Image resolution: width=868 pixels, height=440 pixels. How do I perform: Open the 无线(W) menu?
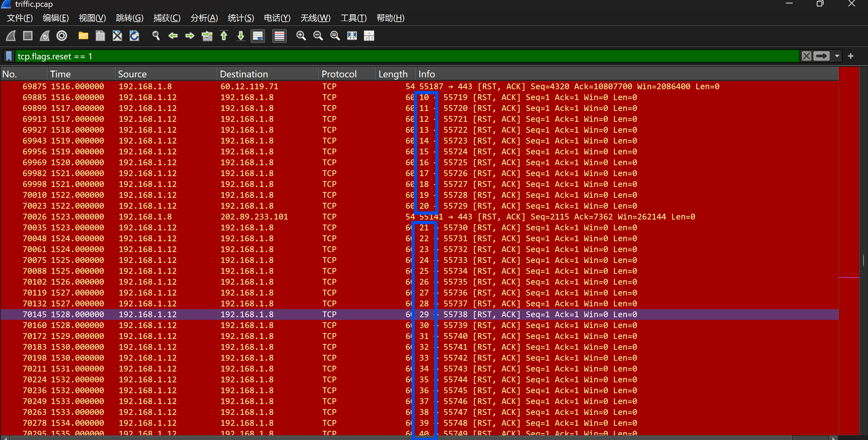[x=315, y=18]
